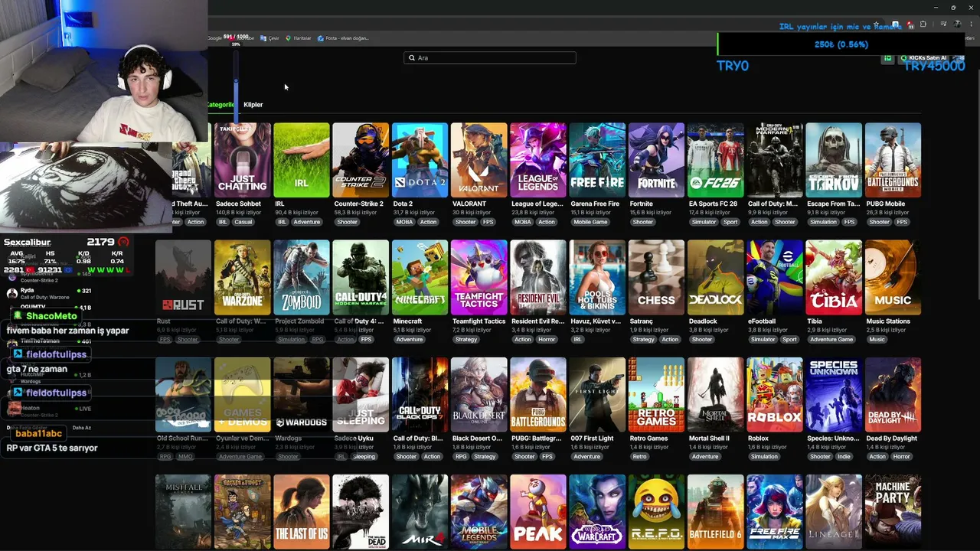Open the Music Stations cover
The height and width of the screenshot is (551, 980).
pos(893,277)
